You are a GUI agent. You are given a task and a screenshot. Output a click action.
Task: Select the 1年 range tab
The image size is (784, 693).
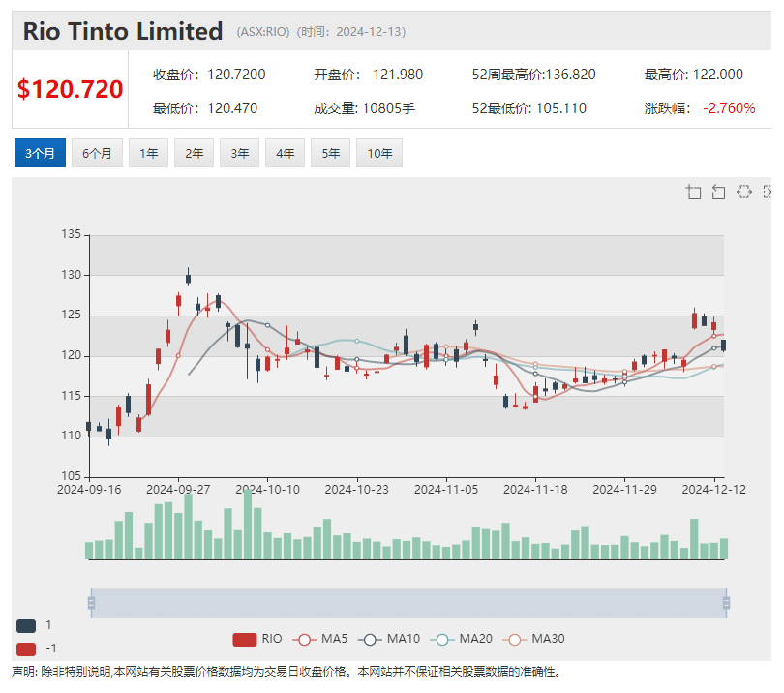148,153
